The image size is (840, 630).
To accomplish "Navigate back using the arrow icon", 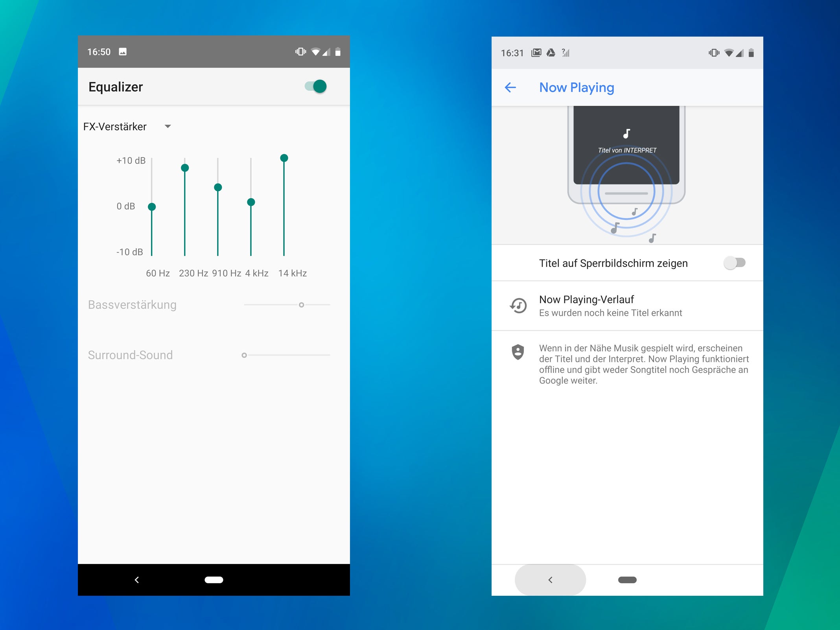I will [512, 87].
